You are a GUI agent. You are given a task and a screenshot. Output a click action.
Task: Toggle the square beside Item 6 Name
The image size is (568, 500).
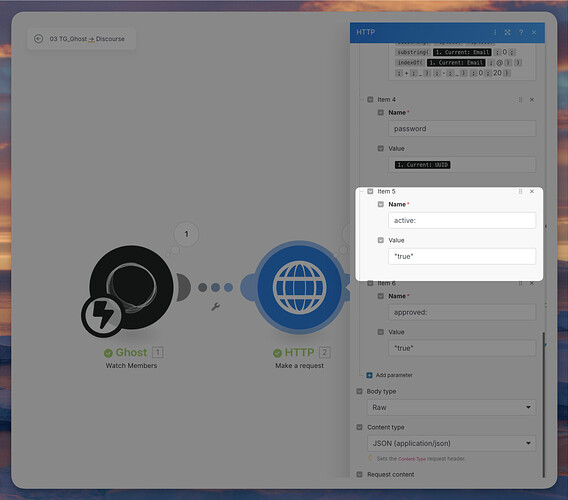[380, 296]
